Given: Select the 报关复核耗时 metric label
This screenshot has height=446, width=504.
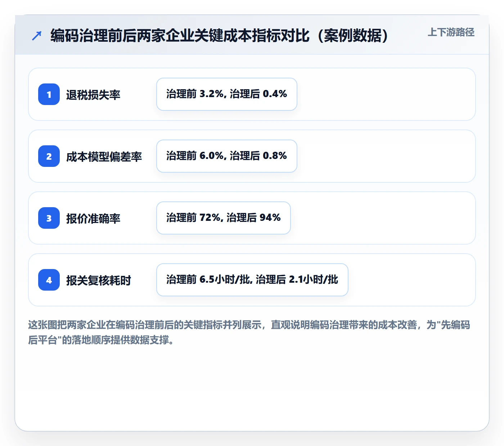Looking at the screenshot, I should pos(99,280).
